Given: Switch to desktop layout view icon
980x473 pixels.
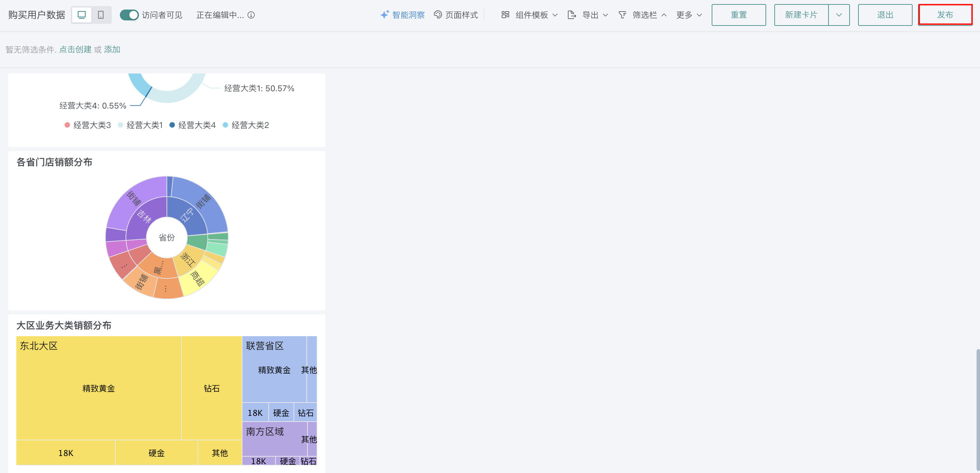Looking at the screenshot, I should pyautogui.click(x=82, y=15).
